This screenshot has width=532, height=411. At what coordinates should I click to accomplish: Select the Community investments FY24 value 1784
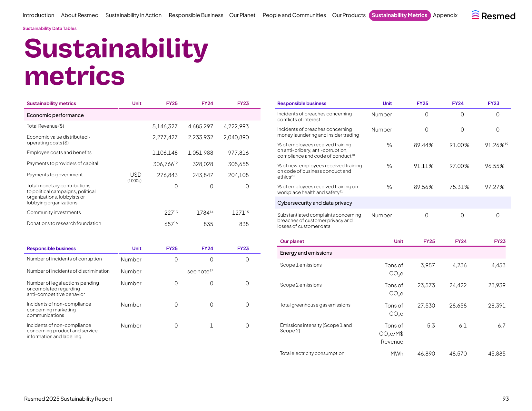point(205,213)
